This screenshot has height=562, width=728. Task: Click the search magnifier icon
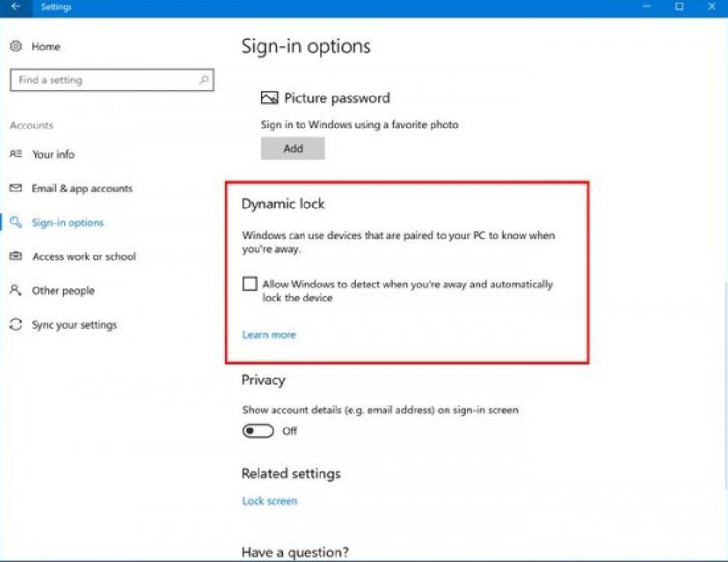tap(204, 80)
